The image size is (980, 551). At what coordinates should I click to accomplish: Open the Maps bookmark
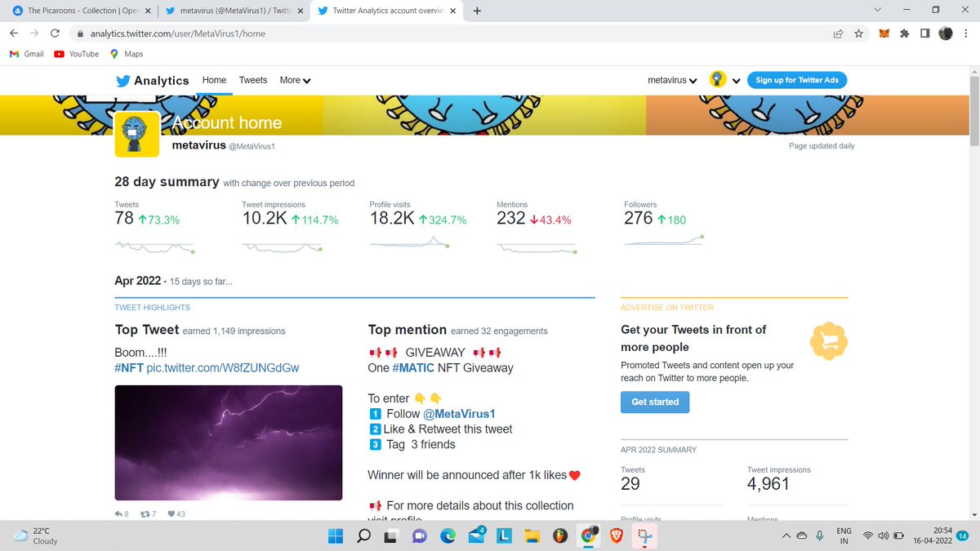tap(127, 54)
